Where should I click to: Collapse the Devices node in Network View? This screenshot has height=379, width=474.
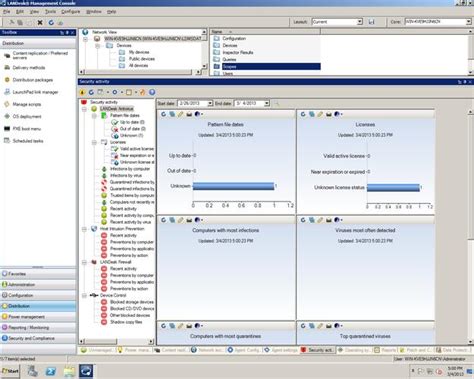[98, 46]
